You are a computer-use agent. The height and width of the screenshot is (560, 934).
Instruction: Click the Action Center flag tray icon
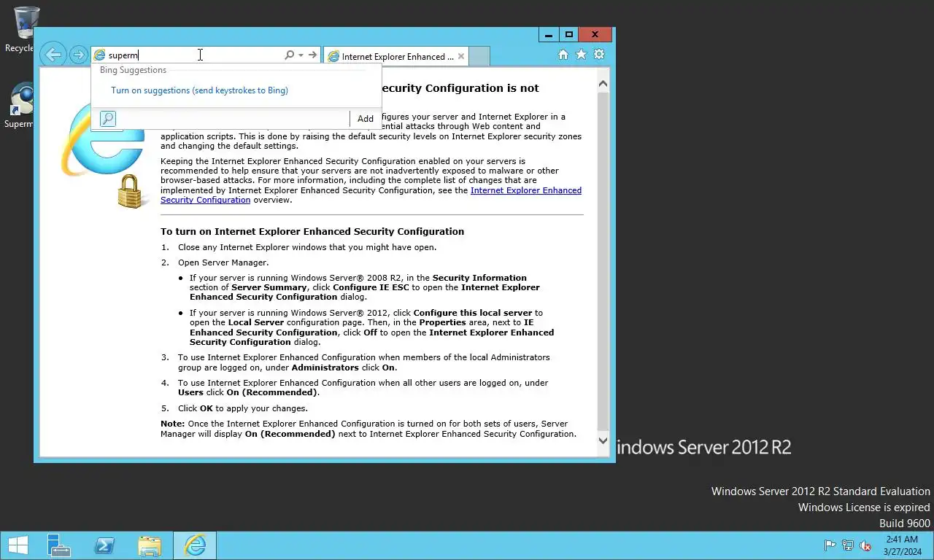(x=830, y=545)
